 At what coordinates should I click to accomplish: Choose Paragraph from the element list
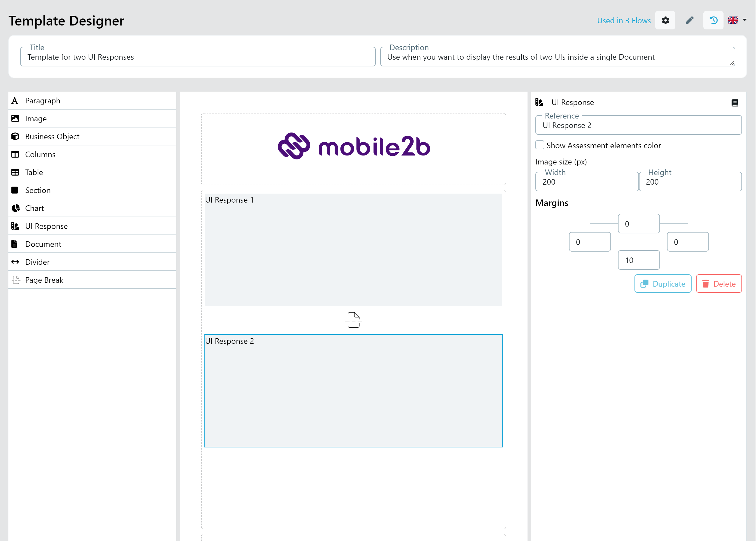click(x=92, y=101)
